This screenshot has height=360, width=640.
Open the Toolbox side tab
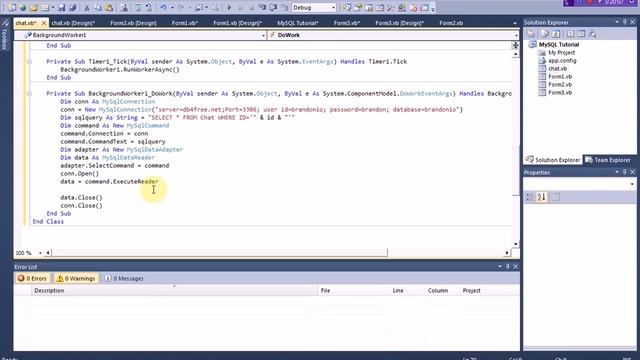(4, 35)
